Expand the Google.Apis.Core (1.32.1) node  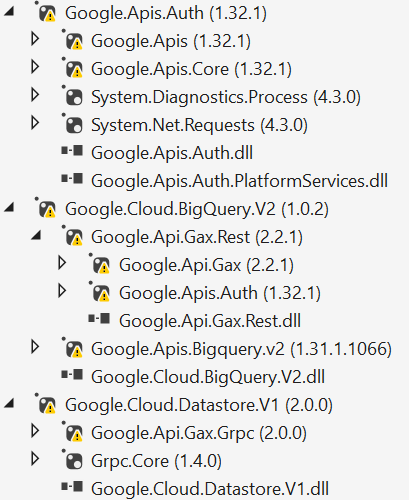point(35,67)
